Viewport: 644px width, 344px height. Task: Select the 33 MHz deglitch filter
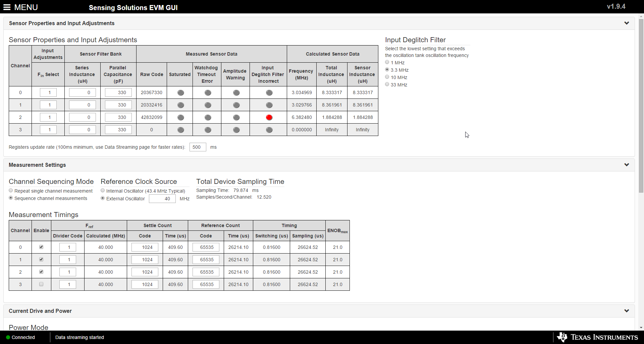[x=387, y=84]
